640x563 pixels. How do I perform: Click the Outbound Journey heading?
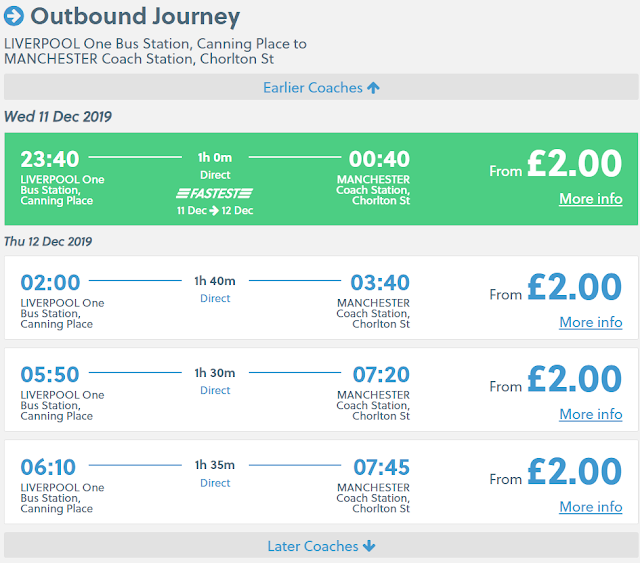click(x=135, y=17)
